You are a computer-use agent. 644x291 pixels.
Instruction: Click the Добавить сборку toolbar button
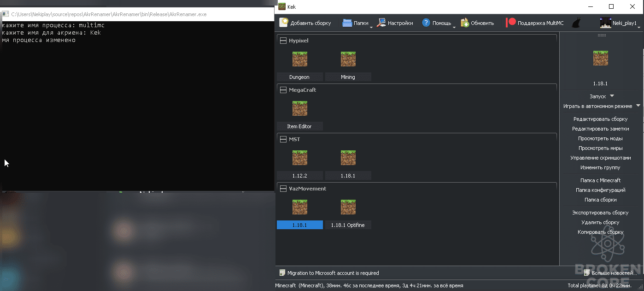[x=305, y=23]
